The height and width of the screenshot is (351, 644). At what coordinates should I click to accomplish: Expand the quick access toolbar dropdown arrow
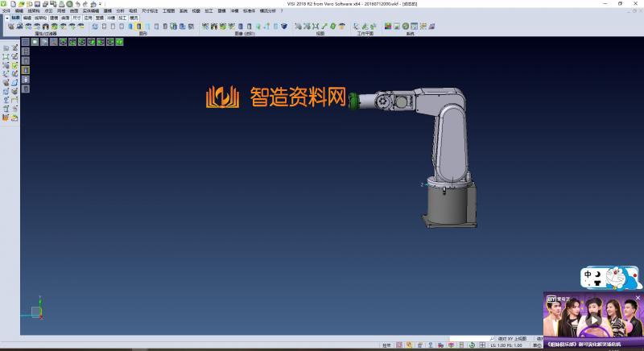101,4
